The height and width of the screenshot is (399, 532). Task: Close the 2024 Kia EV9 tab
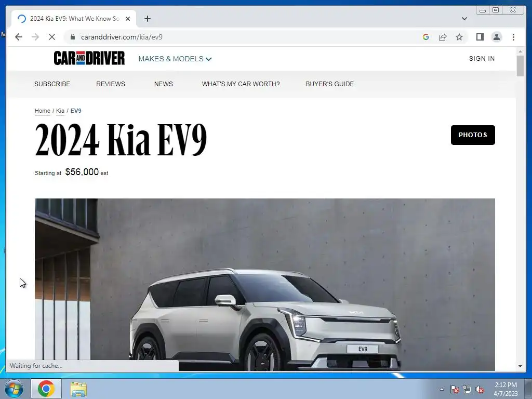coord(128,19)
